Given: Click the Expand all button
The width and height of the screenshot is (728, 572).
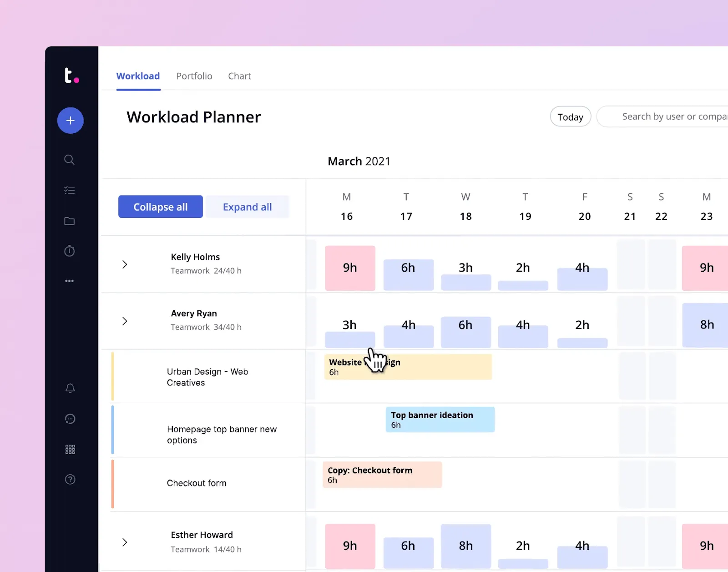Looking at the screenshot, I should click(x=247, y=207).
